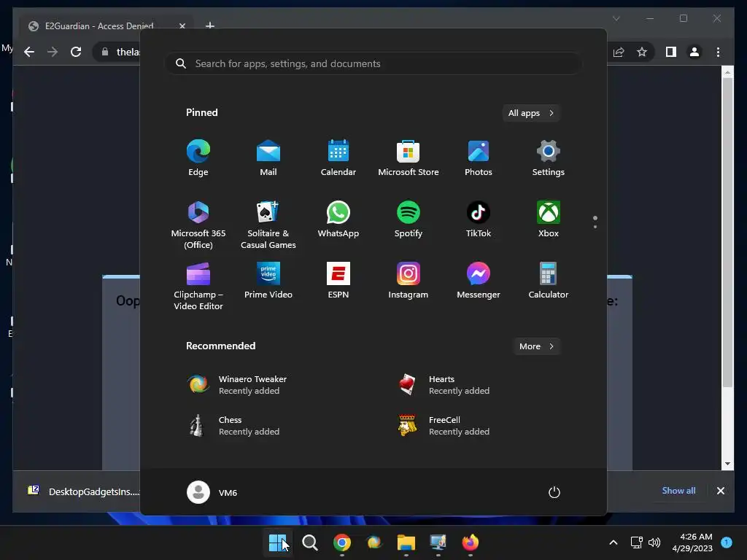Open the volume control in the tray
Screen dimensions: 747x560
coord(654,542)
